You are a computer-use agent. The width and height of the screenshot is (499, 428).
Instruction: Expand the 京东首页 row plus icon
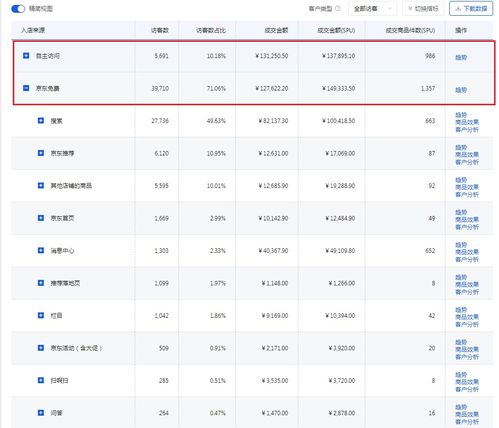point(41,218)
